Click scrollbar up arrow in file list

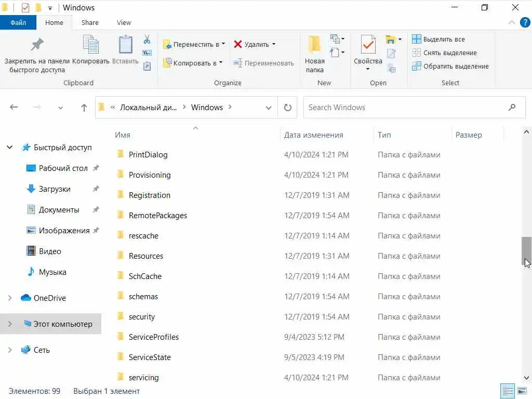(x=526, y=132)
